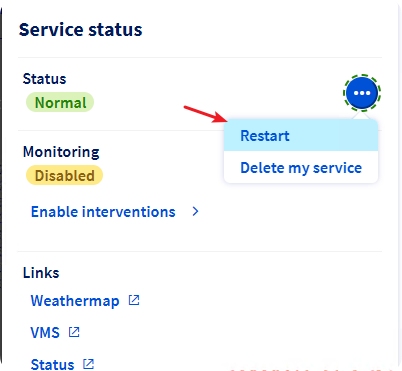Viewport: 402px width, 371px height.
Task: Expand the chevron after Enable interventions
Action: click(x=196, y=211)
